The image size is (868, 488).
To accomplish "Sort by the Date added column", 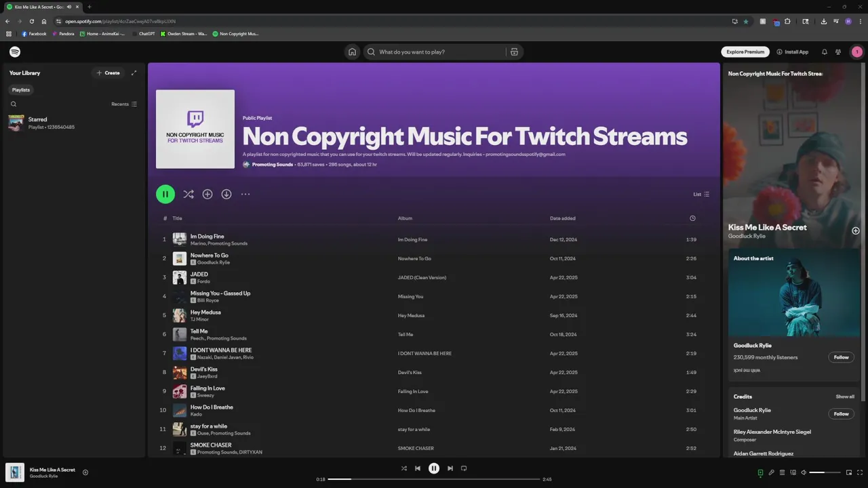I will [x=563, y=218].
